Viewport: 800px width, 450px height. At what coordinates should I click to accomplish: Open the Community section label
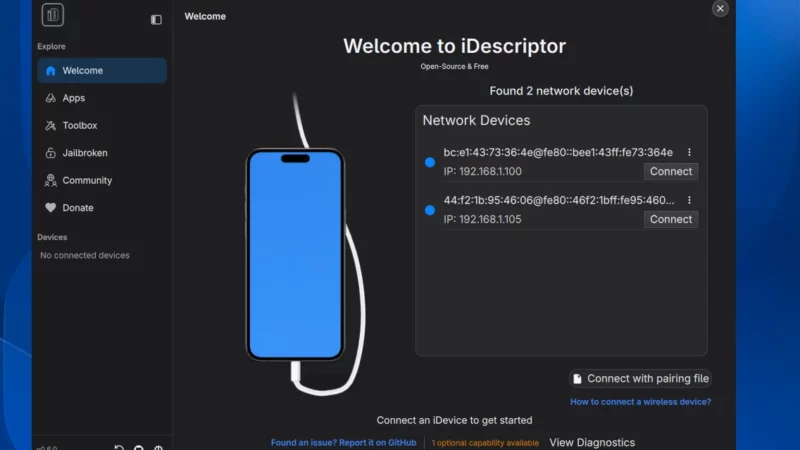point(87,180)
